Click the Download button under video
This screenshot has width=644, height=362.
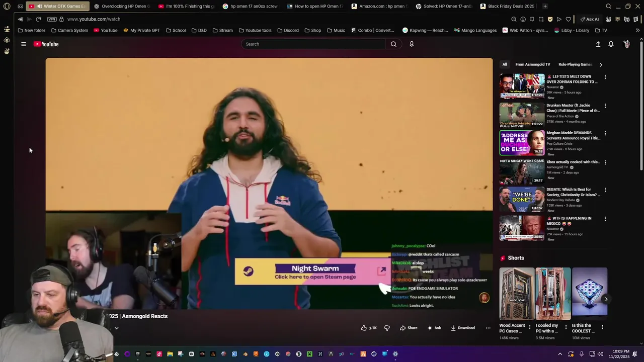point(463,328)
